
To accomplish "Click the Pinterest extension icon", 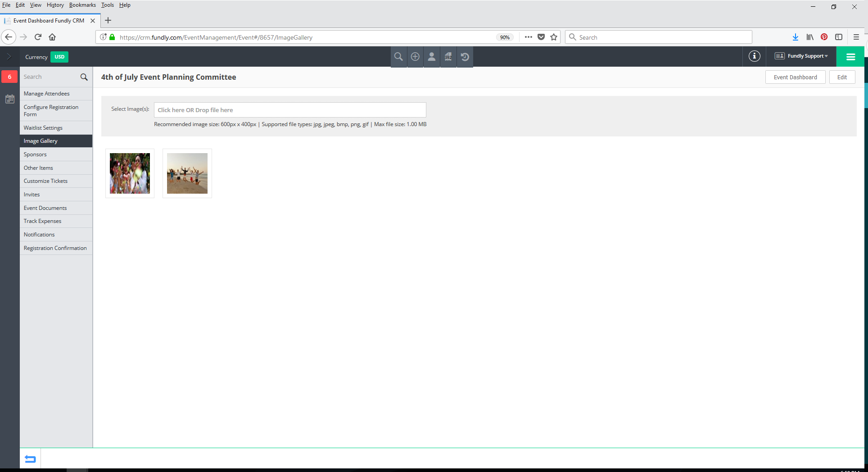I will coord(824,37).
